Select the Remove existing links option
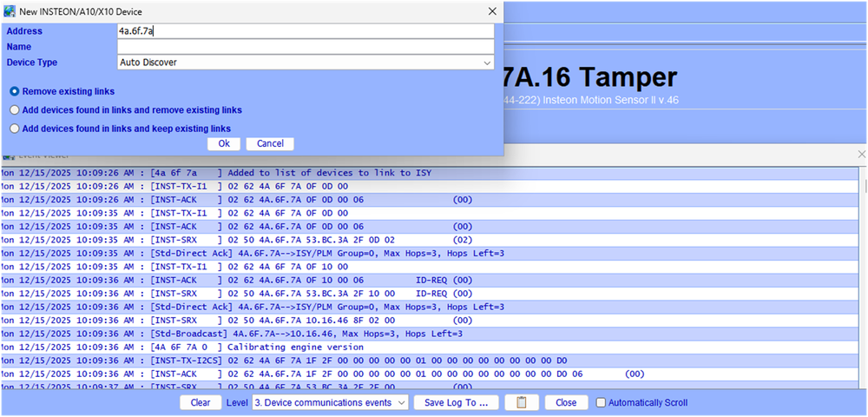868x417 pixels. pyautogui.click(x=14, y=91)
